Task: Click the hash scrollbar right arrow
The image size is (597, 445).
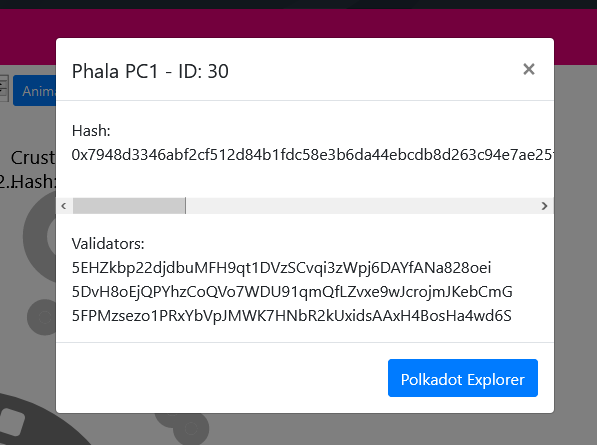Action: [x=544, y=206]
